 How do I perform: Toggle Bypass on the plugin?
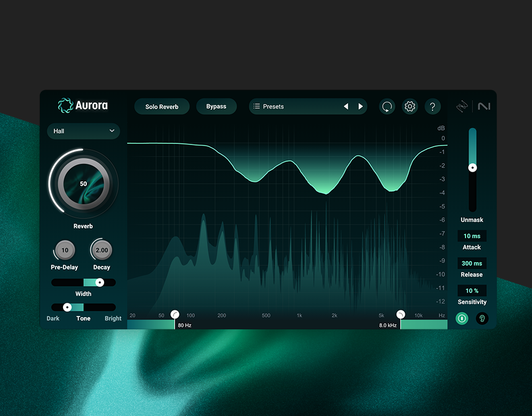point(216,107)
